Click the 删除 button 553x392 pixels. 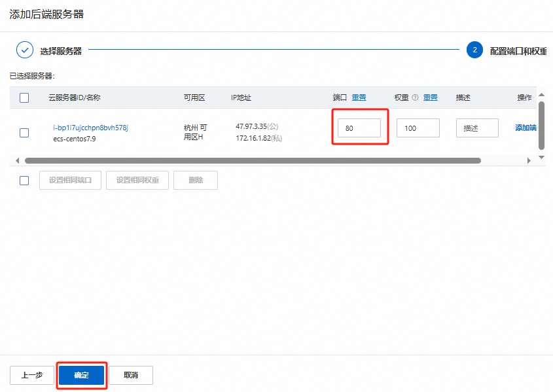click(x=196, y=180)
